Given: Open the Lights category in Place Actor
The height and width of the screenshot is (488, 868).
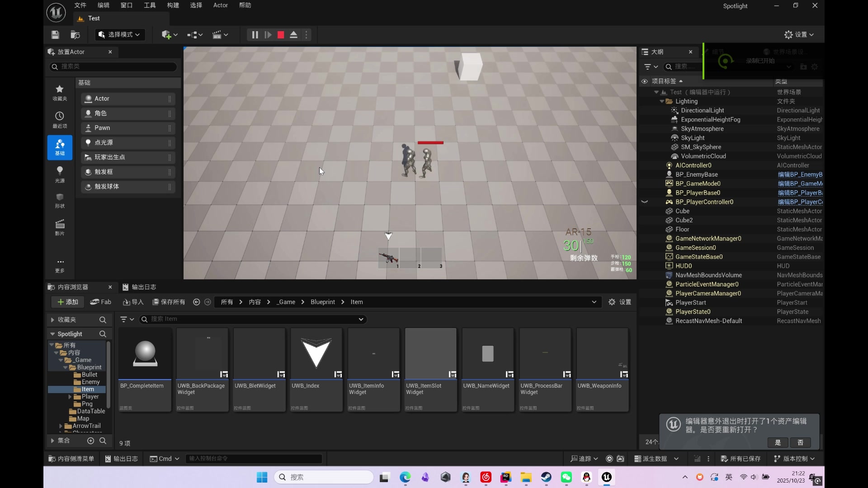Looking at the screenshot, I should point(60,174).
